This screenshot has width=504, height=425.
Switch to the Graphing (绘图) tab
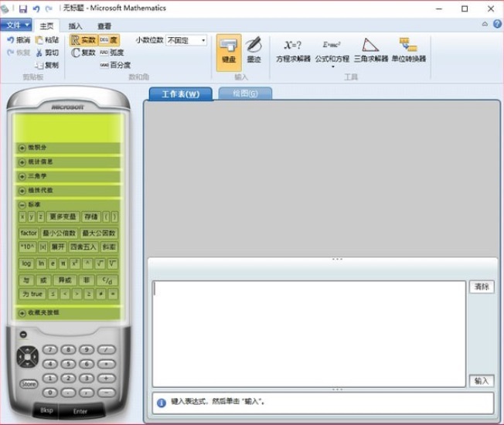point(245,93)
